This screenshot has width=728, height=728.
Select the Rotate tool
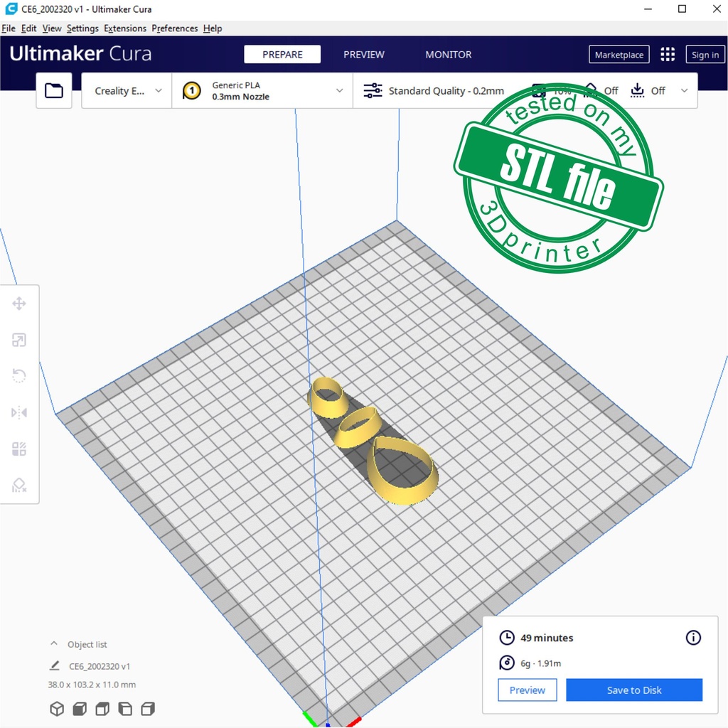tap(19, 376)
